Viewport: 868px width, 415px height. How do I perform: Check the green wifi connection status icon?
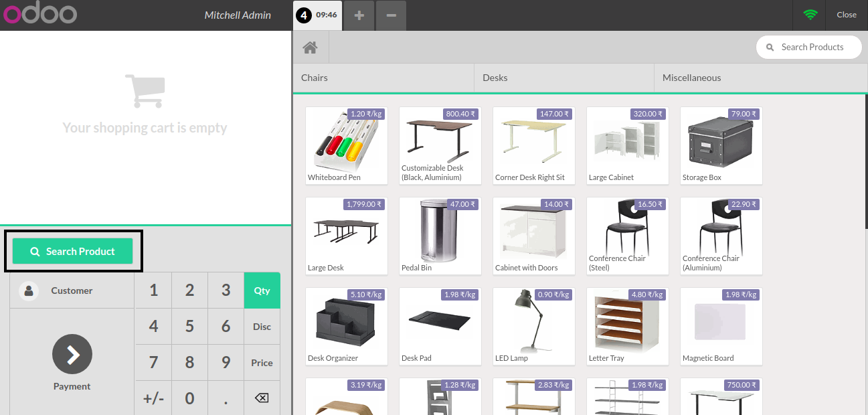810,15
